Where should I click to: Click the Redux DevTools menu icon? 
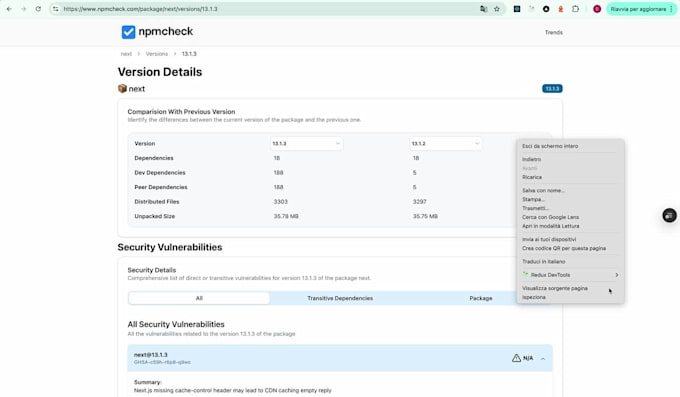pos(525,275)
